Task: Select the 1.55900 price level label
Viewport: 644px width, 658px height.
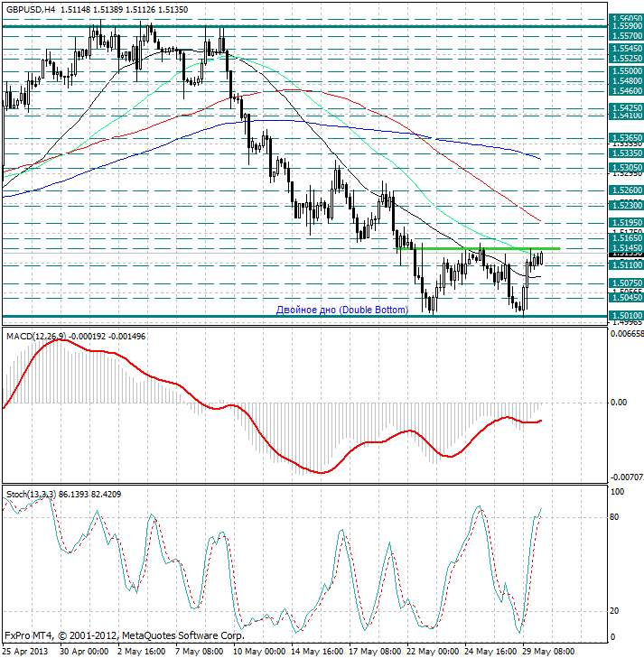Action: (626, 25)
